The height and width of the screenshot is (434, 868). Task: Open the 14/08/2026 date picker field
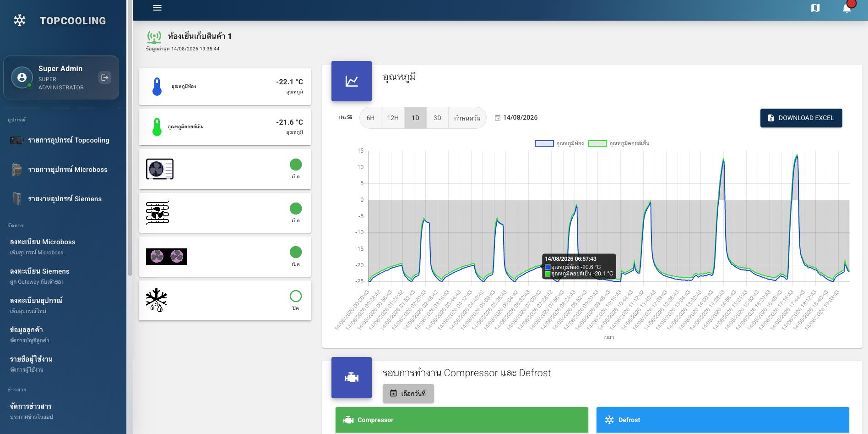516,118
